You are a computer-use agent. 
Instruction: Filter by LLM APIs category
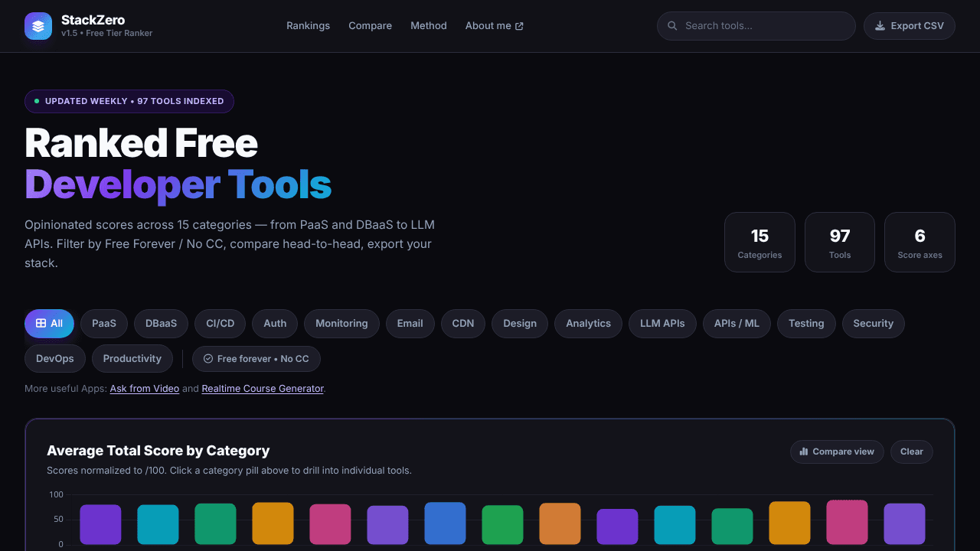pos(663,324)
